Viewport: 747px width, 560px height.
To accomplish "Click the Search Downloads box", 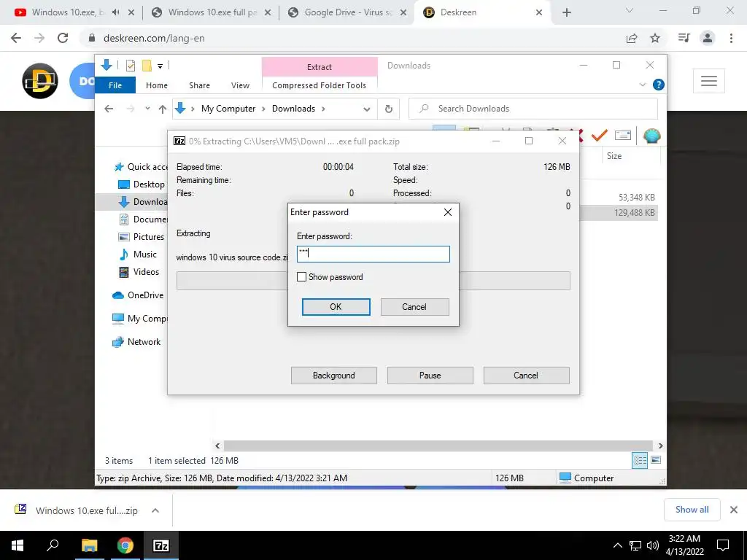I will [533, 109].
